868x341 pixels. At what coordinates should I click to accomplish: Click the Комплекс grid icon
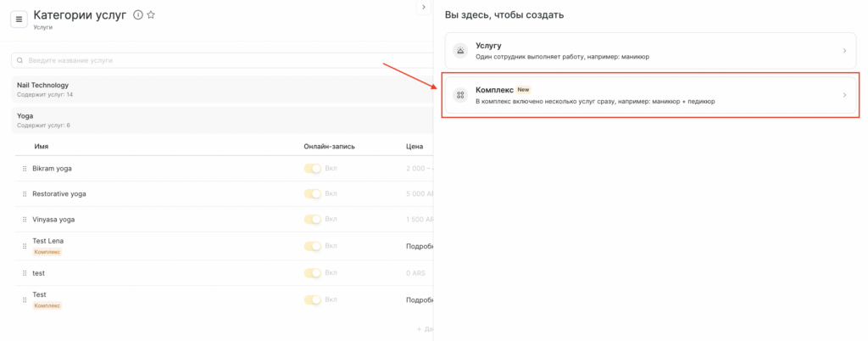[460, 95]
